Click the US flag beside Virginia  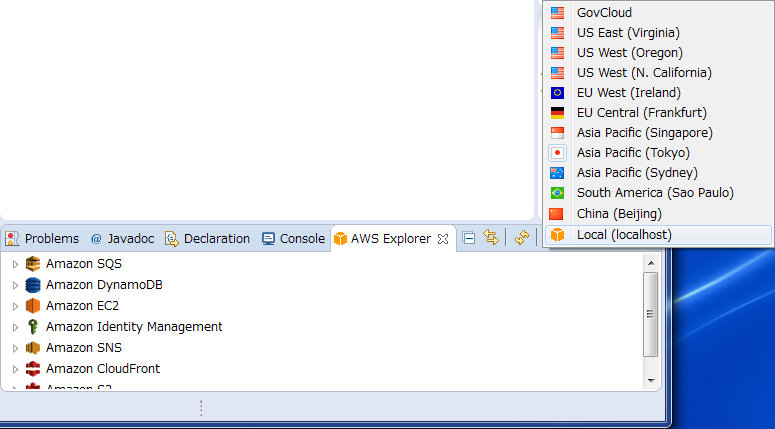(x=558, y=33)
